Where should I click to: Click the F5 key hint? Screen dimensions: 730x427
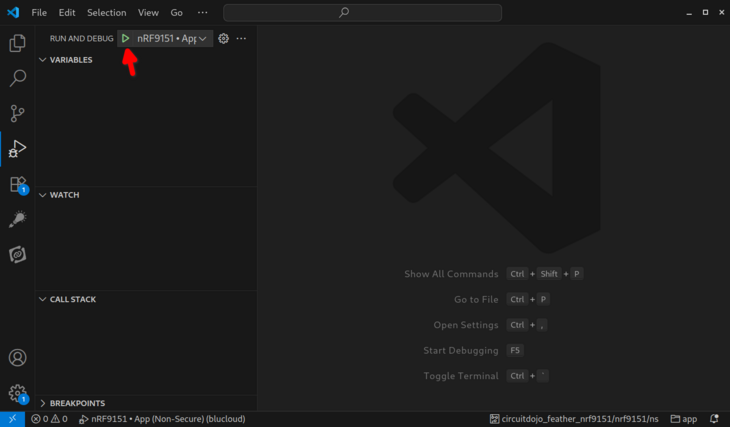pyautogui.click(x=515, y=350)
